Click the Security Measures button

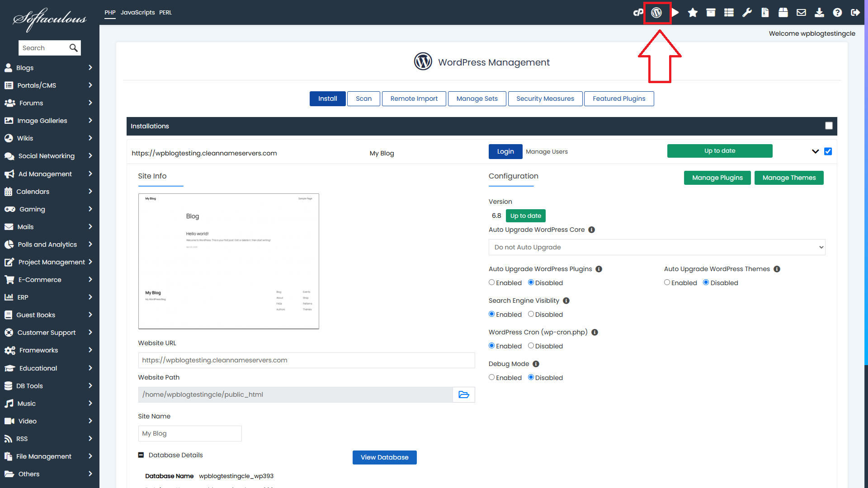click(545, 99)
